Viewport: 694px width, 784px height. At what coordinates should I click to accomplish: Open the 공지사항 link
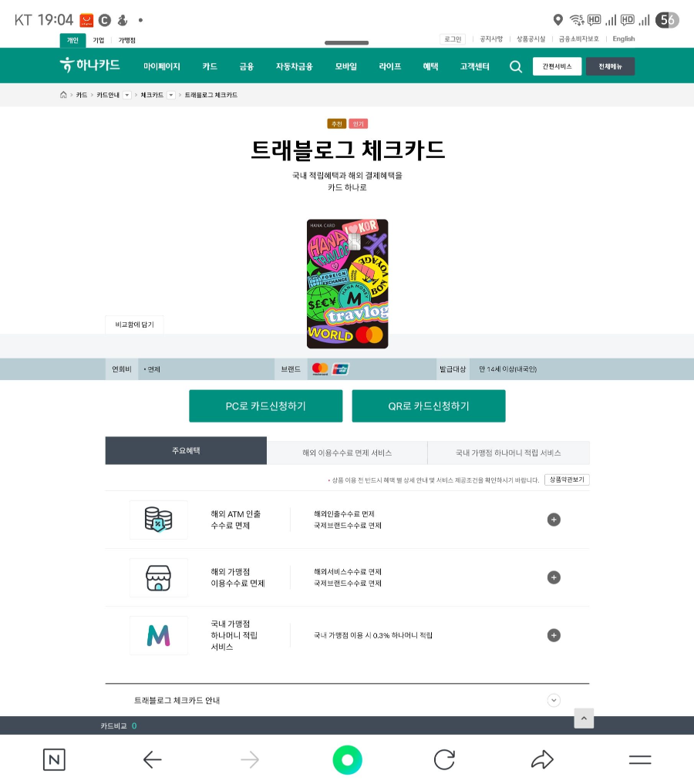(491, 39)
